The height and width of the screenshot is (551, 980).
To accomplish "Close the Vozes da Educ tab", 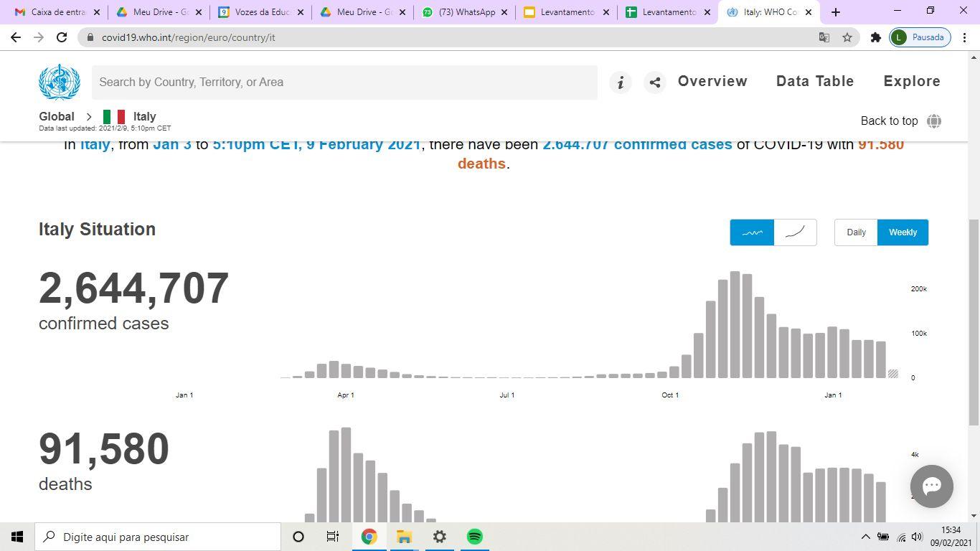I will pyautogui.click(x=301, y=12).
